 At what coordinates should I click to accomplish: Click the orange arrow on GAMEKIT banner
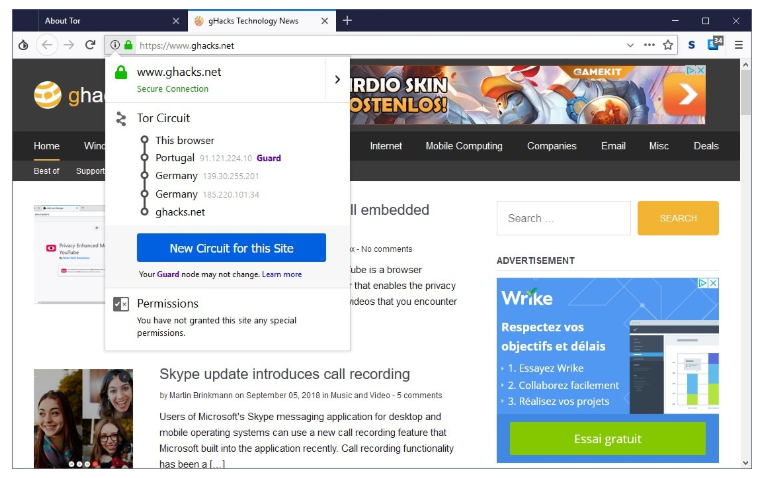[x=684, y=95]
